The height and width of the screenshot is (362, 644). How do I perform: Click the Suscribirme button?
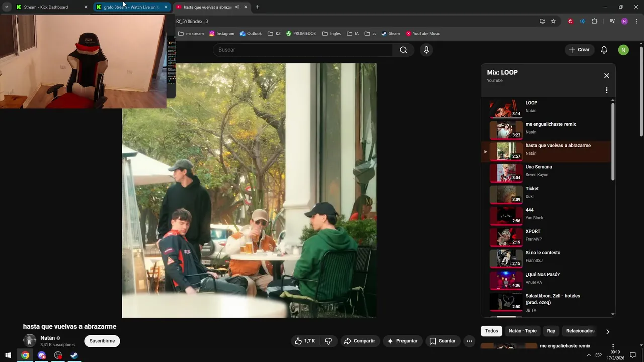(x=102, y=341)
